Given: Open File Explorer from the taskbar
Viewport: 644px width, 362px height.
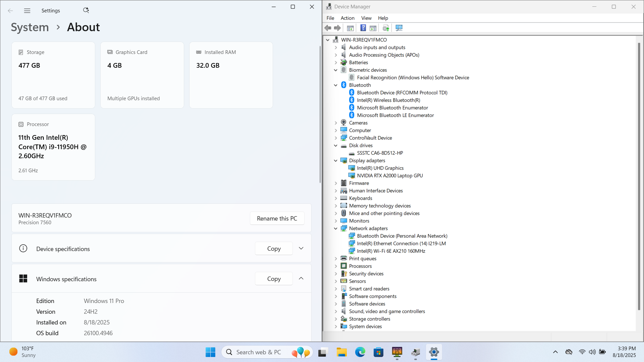Looking at the screenshot, I should [x=341, y=352].
